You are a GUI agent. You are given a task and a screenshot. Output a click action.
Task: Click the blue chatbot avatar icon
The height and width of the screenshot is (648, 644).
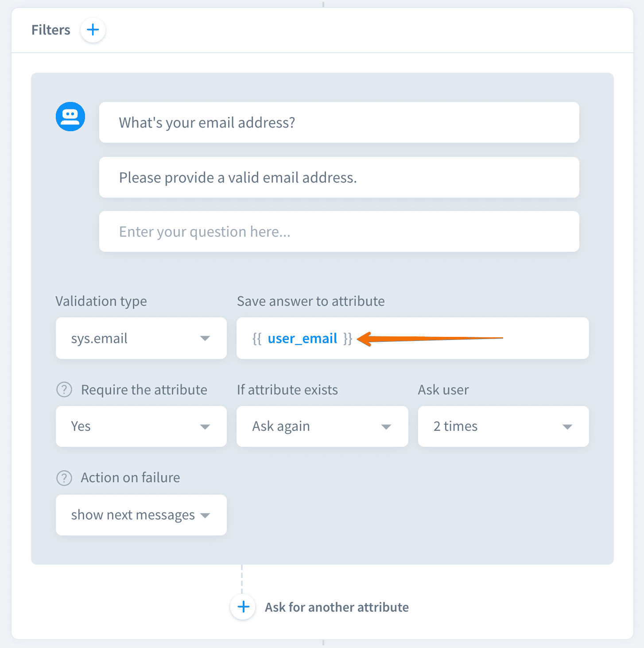tap(70, 117)
